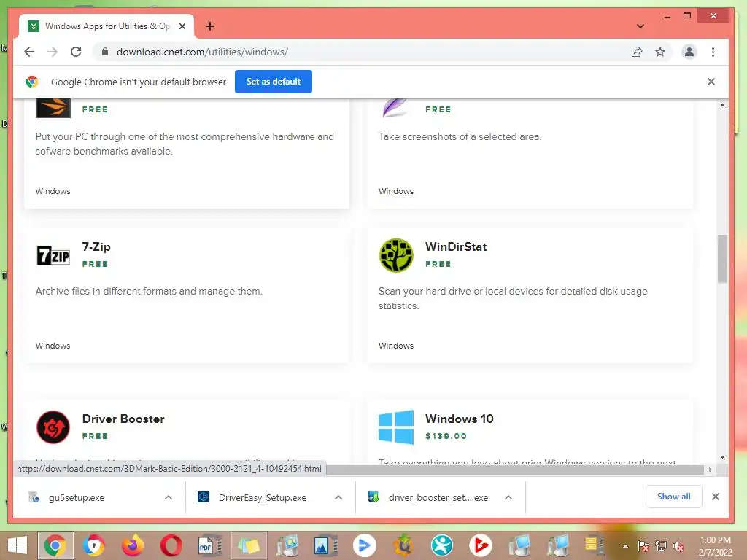Click Set as default button
Image resolution: width=747 pixels, height=560 pixels.
coord(274,82)
